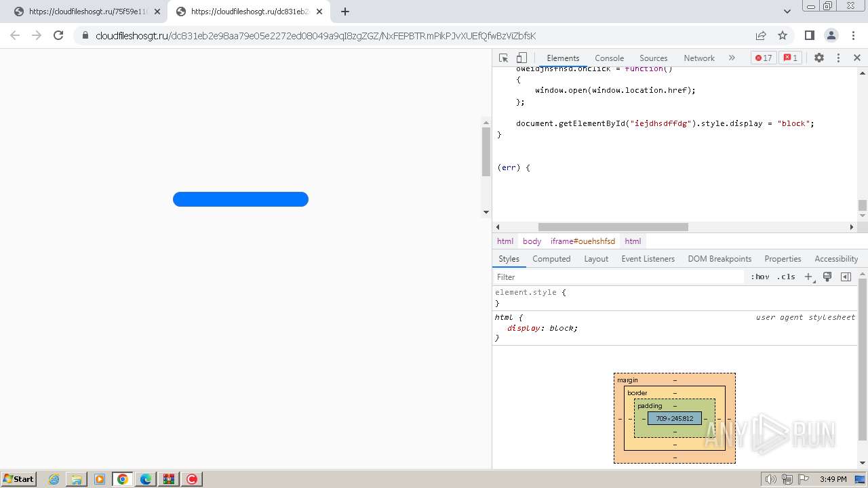Click the DOM tree horizontal scrollbar thumb
The image size is (868, 488).
(x=613, y=227)
